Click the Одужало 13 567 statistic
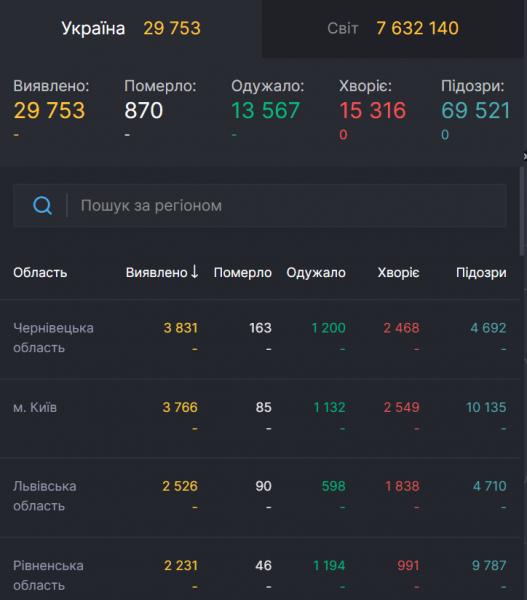Viewport: 527px width, 600px height. pos(265,110)
